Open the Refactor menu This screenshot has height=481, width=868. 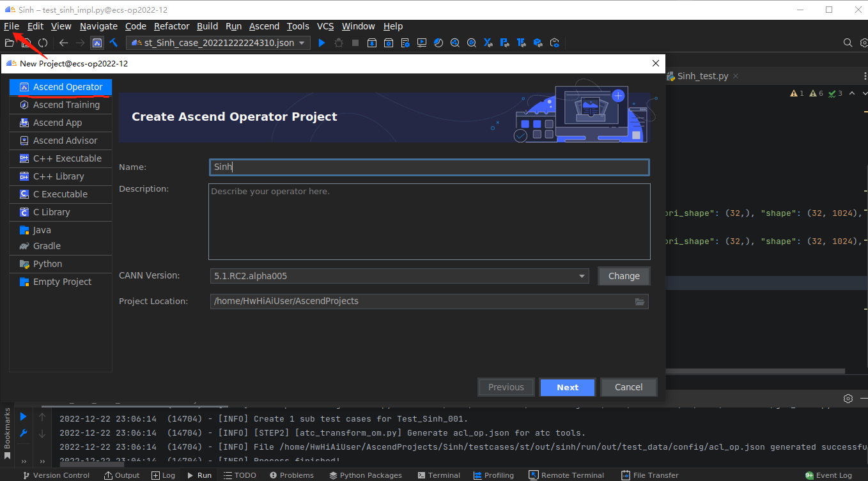(171, 26)
